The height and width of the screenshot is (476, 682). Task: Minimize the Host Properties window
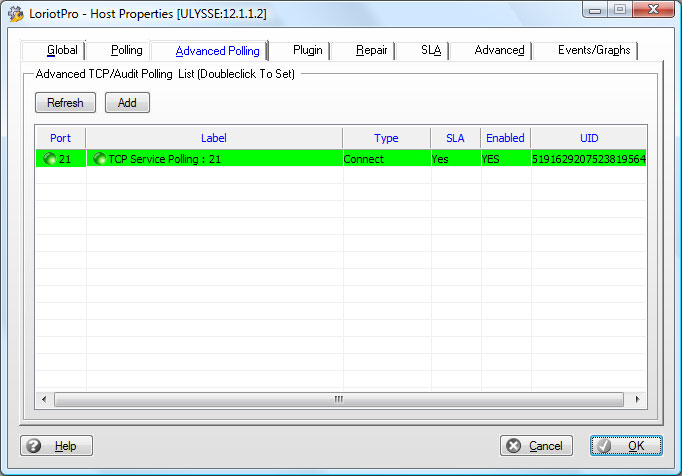point(595,10)
